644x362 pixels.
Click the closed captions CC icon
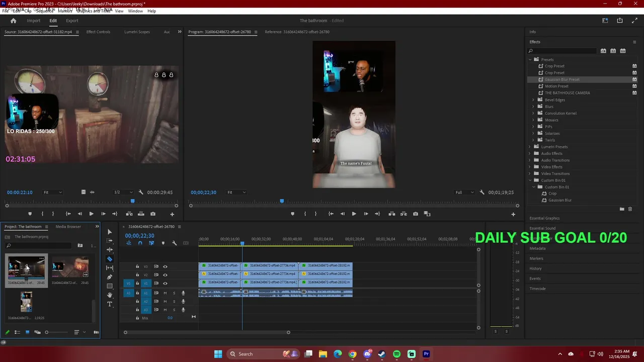[186, 243]
